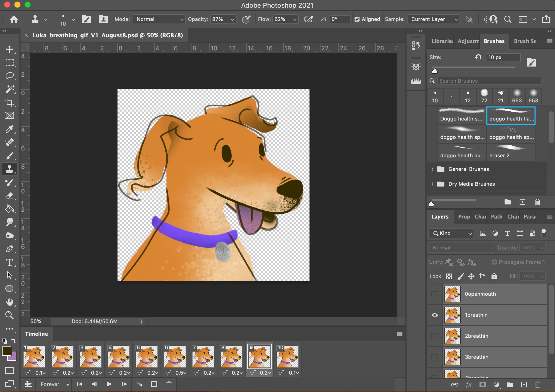Open the Mode blending dropdown
555x392 pixels.
pyautogui.click(x=159, y=19)
